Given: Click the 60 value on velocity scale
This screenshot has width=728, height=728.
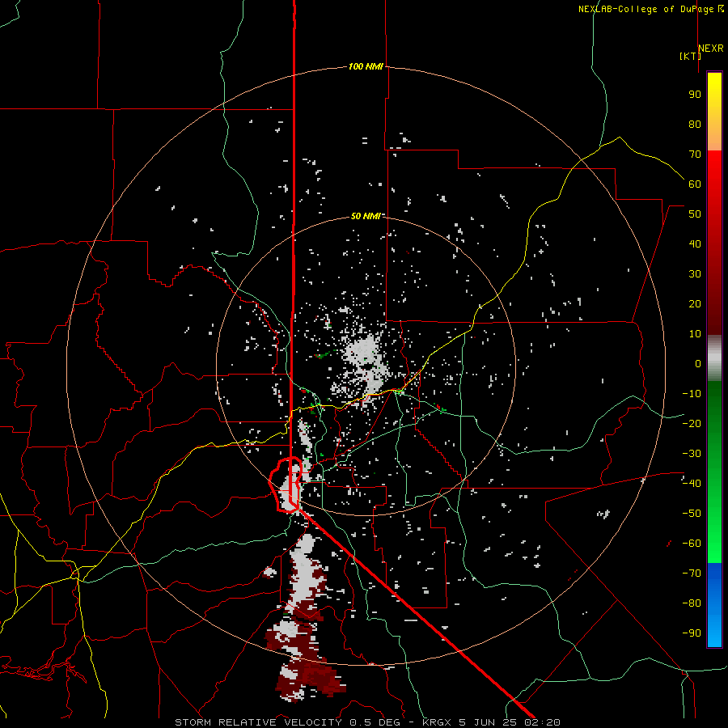Looking at the screenshot, I should (695, 184).
